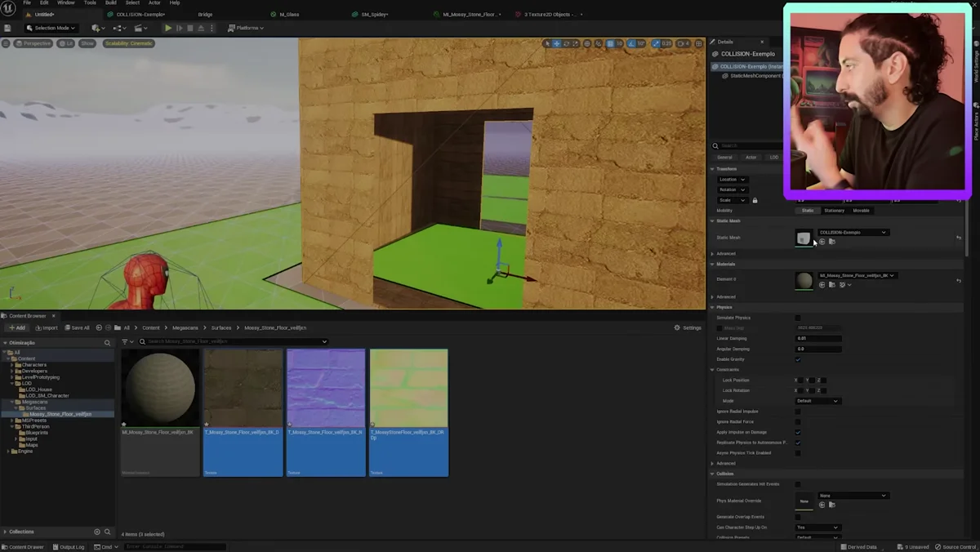Open the COLLISION-Exemplo static mesh dropdown

tap(853, 232)
